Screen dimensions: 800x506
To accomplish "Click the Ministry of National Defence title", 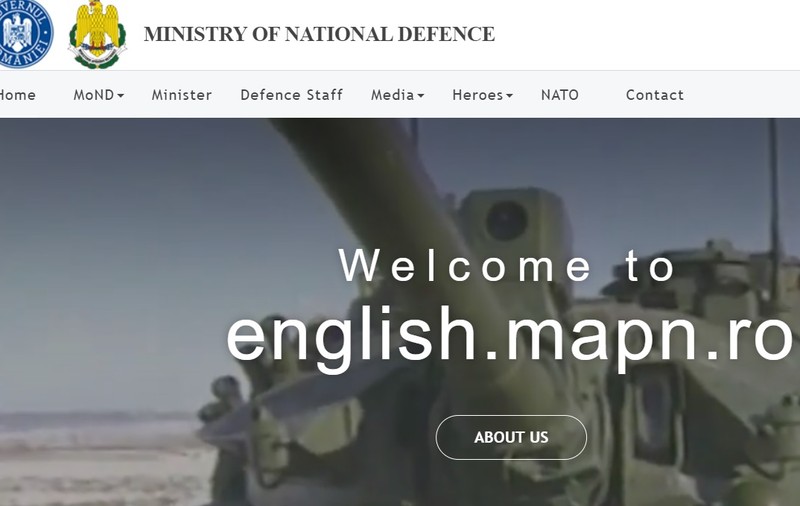I will pyautogui.click(x=319, y=34).
